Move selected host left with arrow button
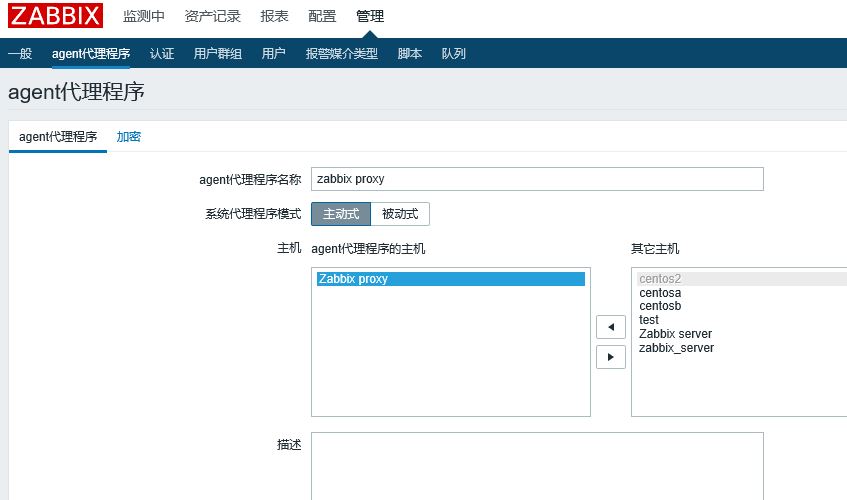Image resolution: width=847 pixels, height=500 pixels. click(611, 327)
